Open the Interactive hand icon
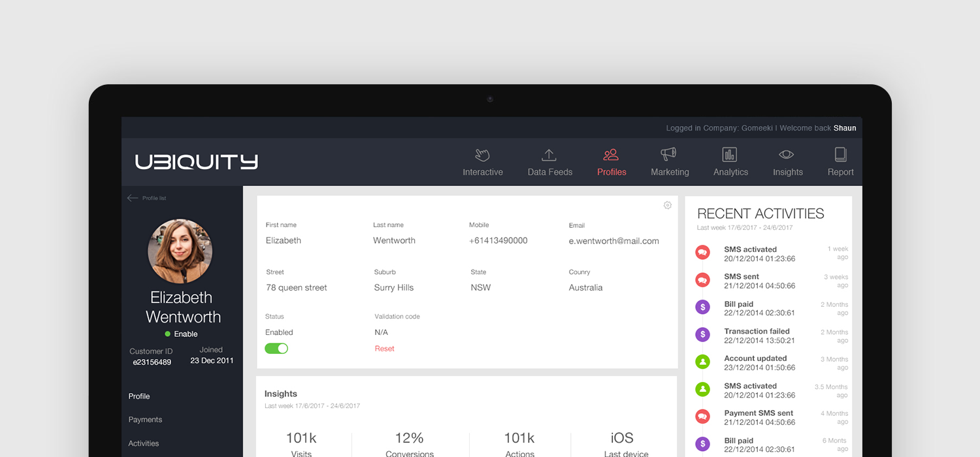The height and width of the screenshot is (457, 980). [x=482, y=155]
